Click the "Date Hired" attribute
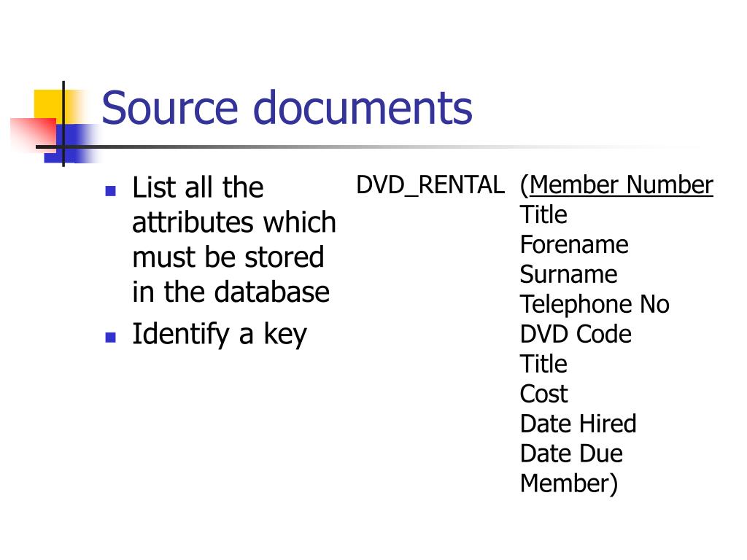Viewport: 747px width, 560px height. pyautogui.click(x=578, y=424)
